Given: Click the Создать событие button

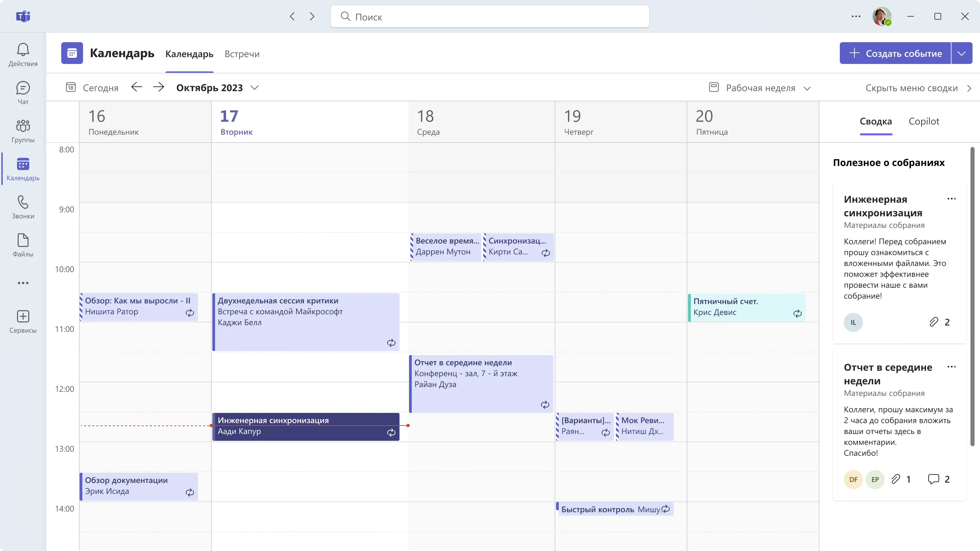Looking at the screenshot, I should (895, 53).
